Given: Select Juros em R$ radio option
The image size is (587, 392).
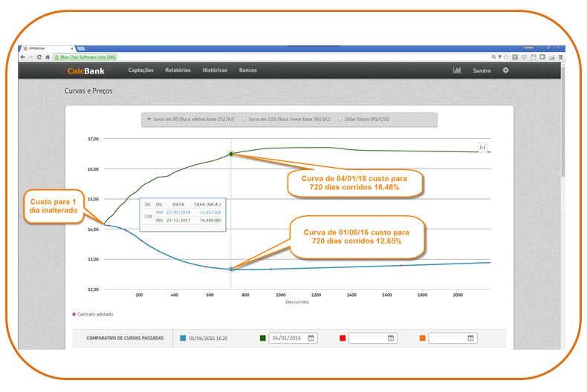Looking at the screenshot, I should [x=149, y=119].
